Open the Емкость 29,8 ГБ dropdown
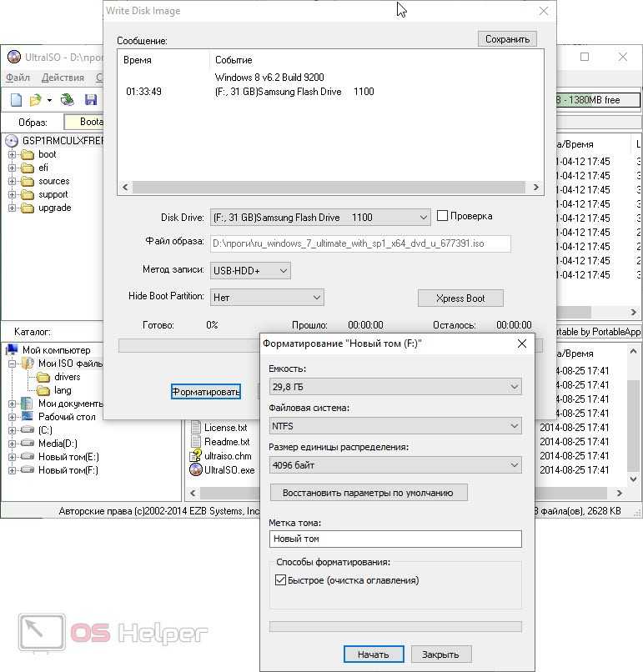This screenshot has height=672, width=643. pyautogui.click(x=395, y=387)
